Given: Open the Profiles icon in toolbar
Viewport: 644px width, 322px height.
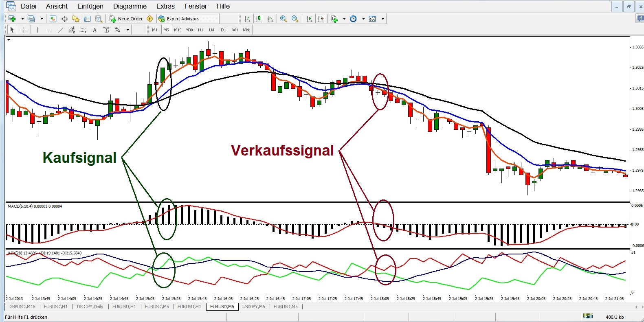Looking at the screenshot, I should [31, 19].
